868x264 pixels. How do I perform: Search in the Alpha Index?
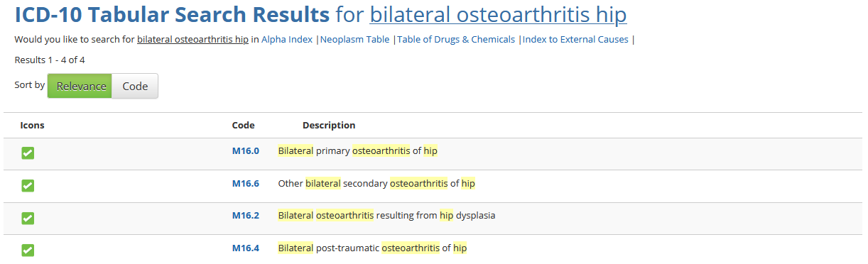coord(287,40)
